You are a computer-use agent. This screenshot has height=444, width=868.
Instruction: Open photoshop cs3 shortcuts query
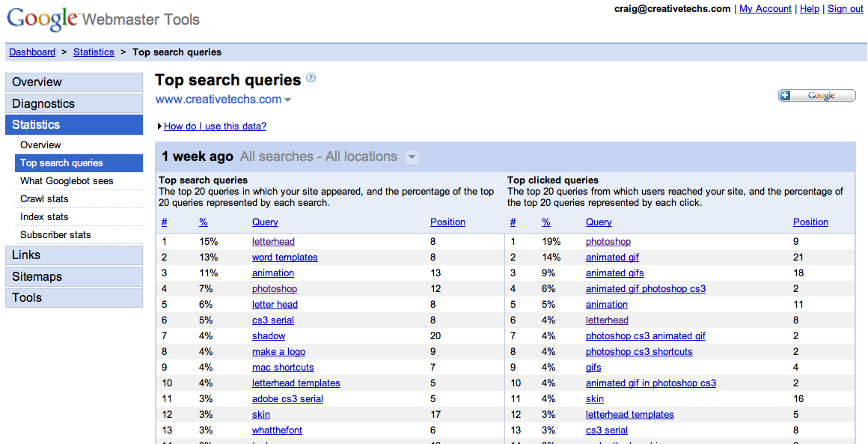[639, 352]
